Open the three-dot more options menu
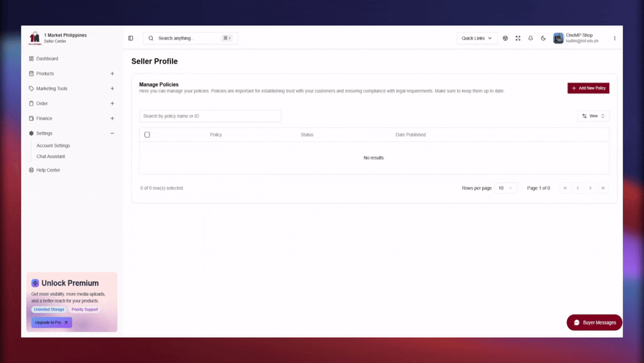The height and width of the screenshot is (363, 644). click(614, 38)
